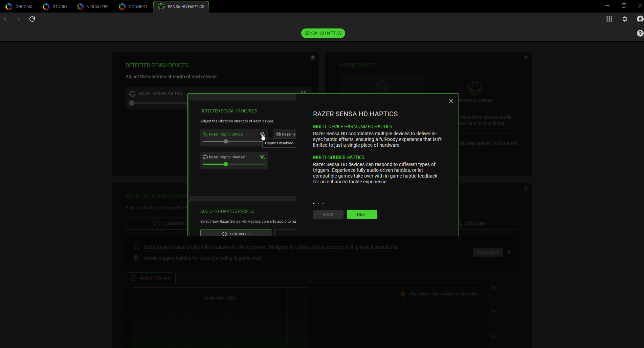Click the back navigation arrow

pyautogui.click(x=5, y=19)
